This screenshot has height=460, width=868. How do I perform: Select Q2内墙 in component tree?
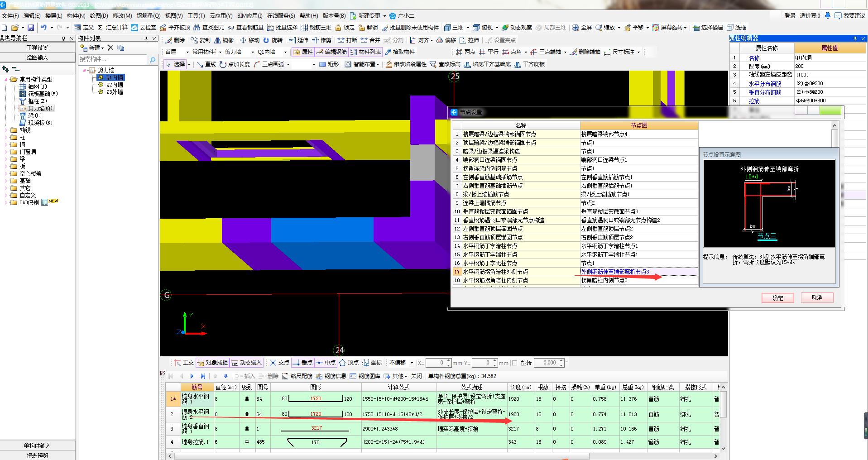[115, 85]
